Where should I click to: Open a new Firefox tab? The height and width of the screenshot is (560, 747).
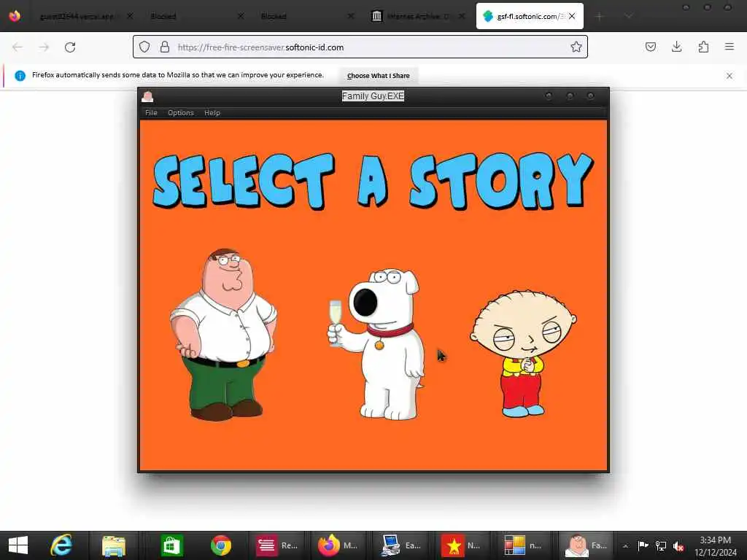coord(600,17)
